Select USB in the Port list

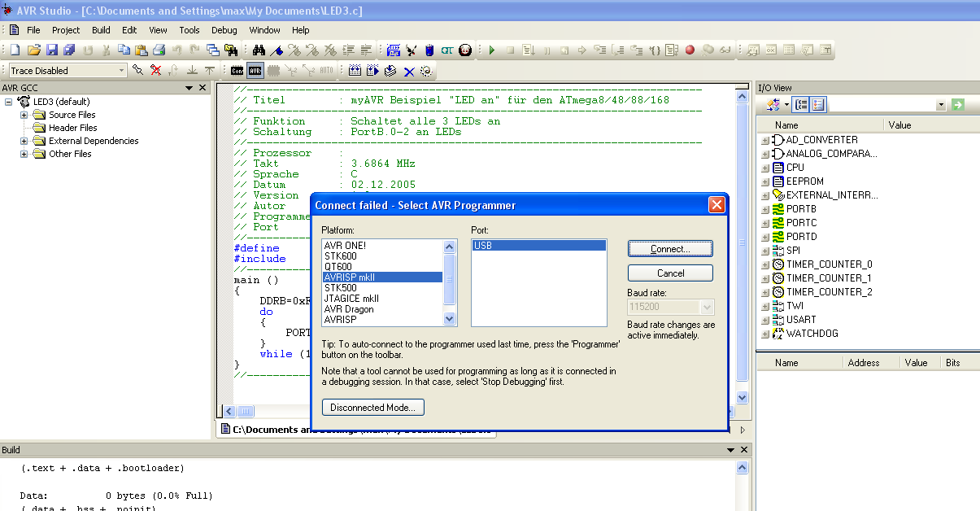tap(538, 245)
